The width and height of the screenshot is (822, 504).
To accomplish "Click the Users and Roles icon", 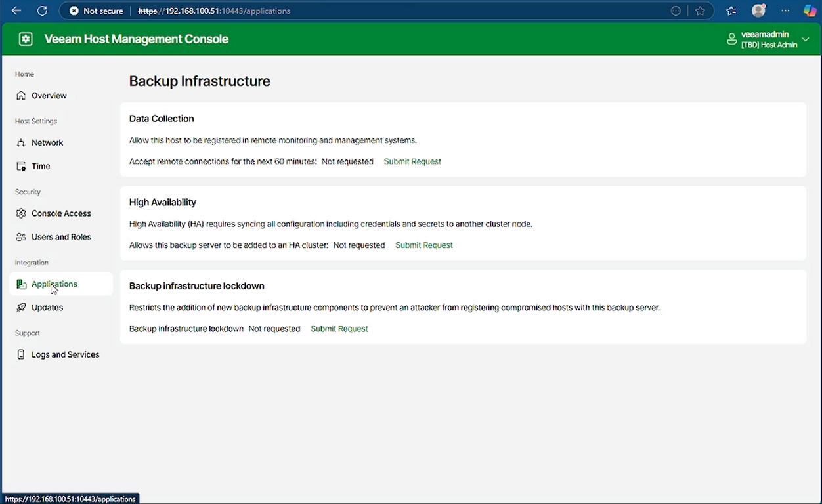I will (21, 238).
